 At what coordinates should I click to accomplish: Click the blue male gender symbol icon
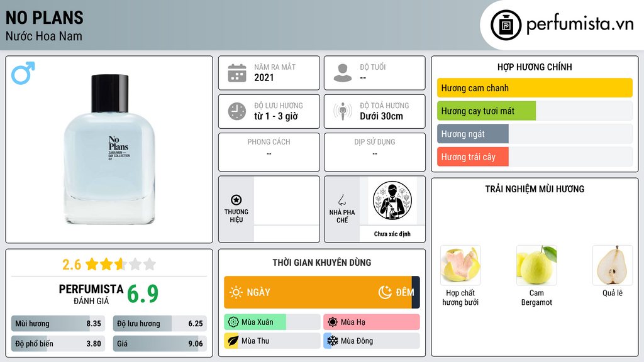pos(23,73)
